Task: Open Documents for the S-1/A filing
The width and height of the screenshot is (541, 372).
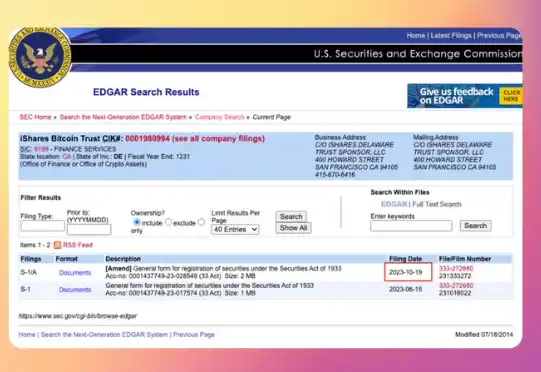Action: pyautogui.click(x=75, y=273)
